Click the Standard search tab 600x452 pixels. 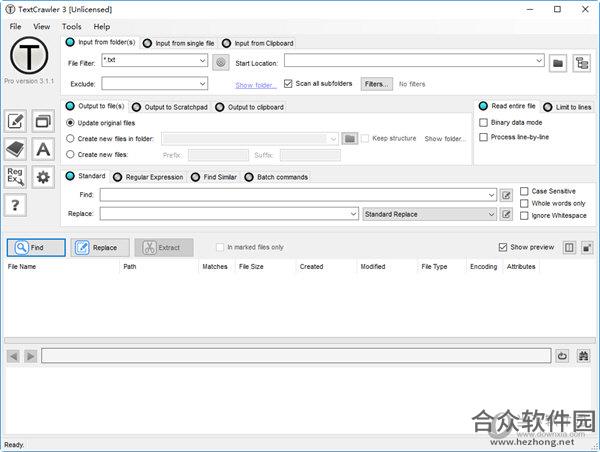tap(86, 176)
